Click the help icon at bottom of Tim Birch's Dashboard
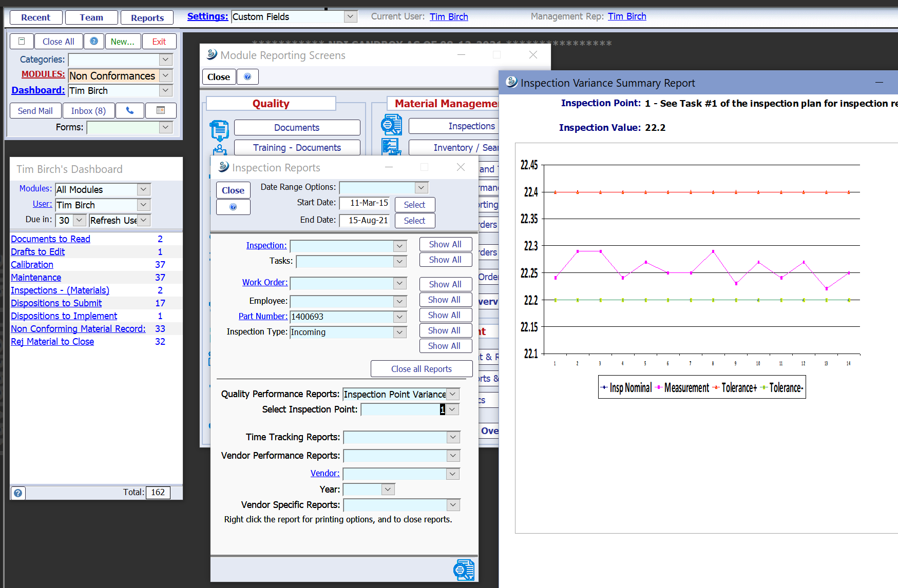 click(18, 493)
